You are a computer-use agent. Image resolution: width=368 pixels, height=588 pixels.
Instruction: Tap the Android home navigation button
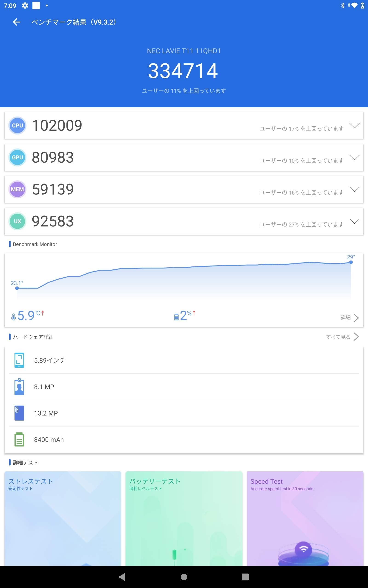[x=184, y=577]
